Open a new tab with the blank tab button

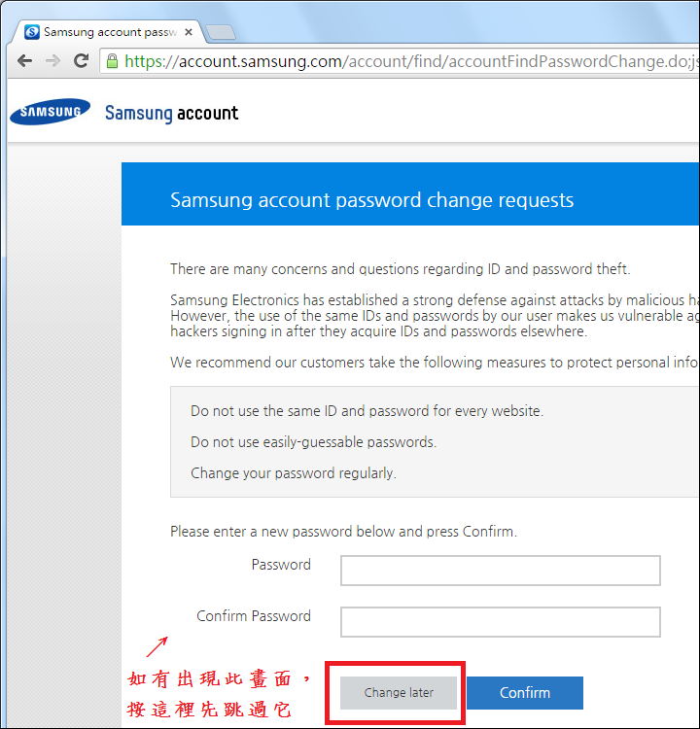[x=221, y=32]
